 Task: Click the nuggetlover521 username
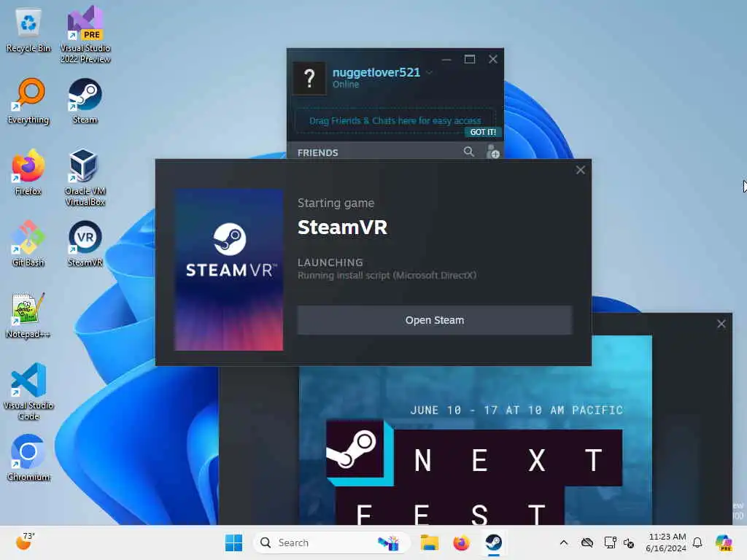click(x=376, y=72)
